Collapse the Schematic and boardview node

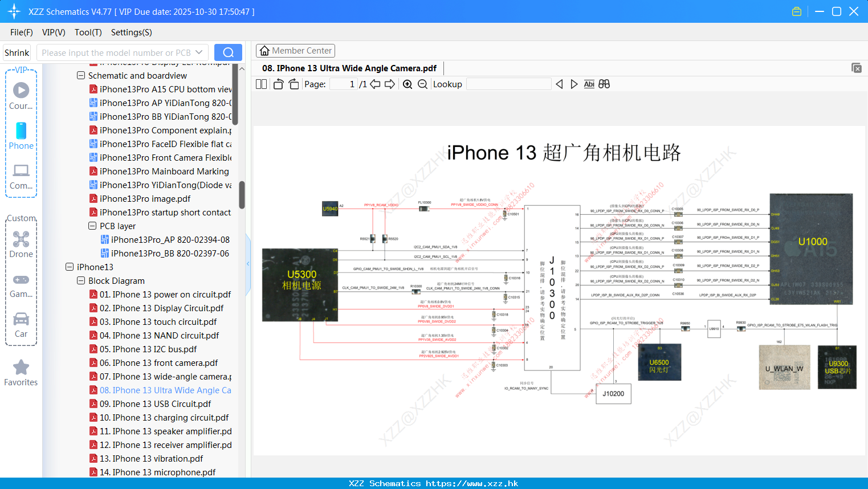81,75
